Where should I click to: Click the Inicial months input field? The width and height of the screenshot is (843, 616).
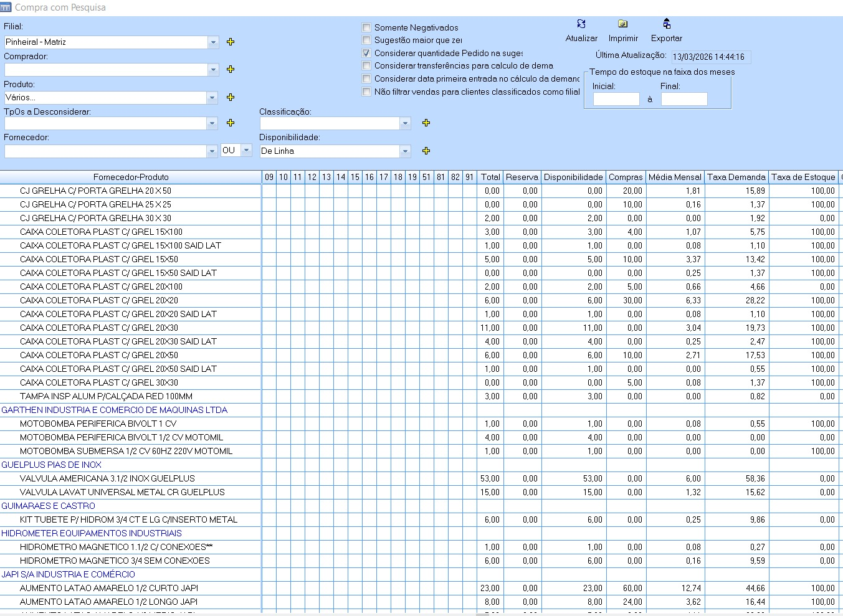pyautogui.click(x=616, y=99)
